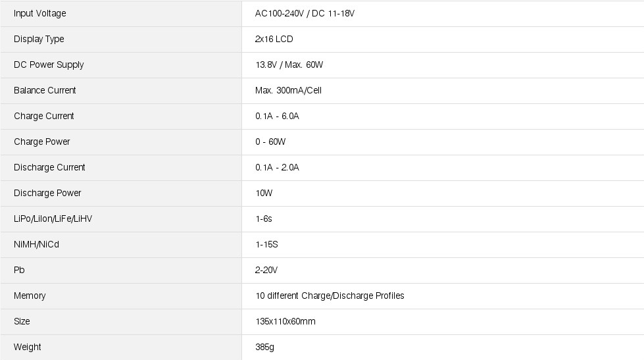The width and height of the screenshot is (644, 360).
Task: Click the Charge Current label
Action: point(43,116)
